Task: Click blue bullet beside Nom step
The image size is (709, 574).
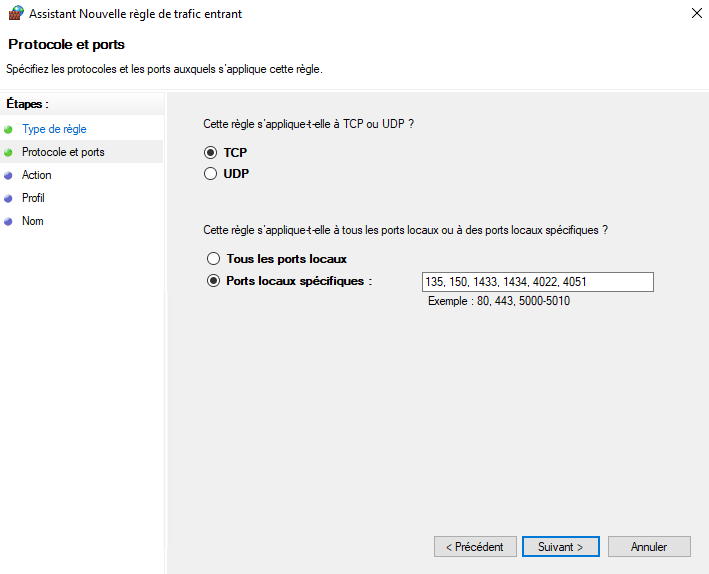Action: pos(8,221)
